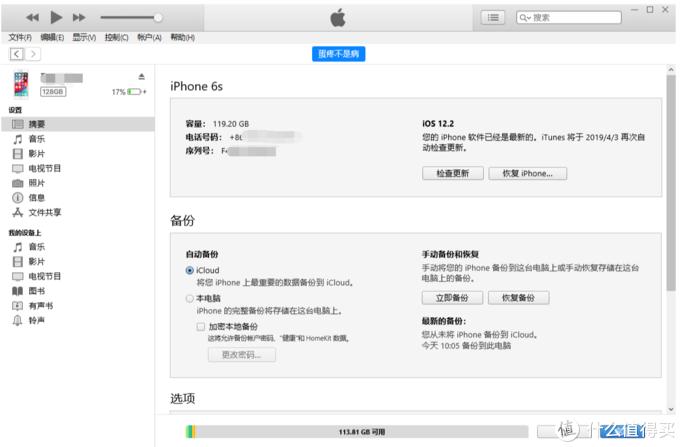
Task: Click the 检查更新 button
Action: tap(453, 173)
